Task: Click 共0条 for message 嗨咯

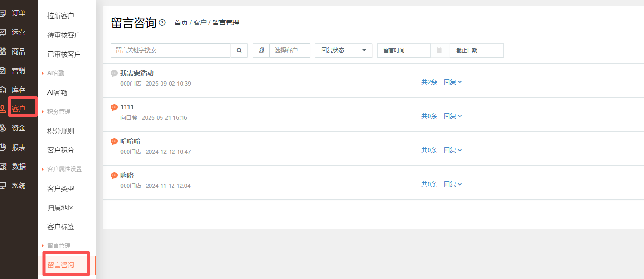Action: click(x=429, y=184)
